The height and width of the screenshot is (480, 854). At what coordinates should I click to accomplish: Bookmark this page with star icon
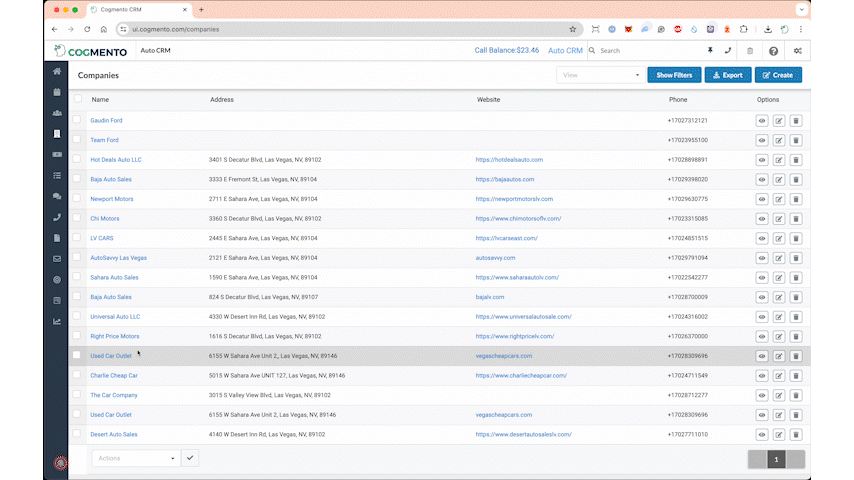click(572, 29)
